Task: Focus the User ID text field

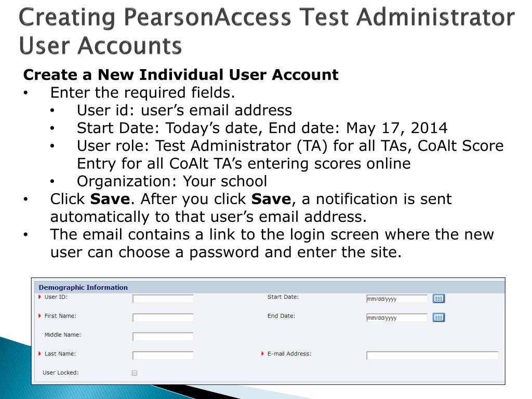Action: [x=163, y=299]
